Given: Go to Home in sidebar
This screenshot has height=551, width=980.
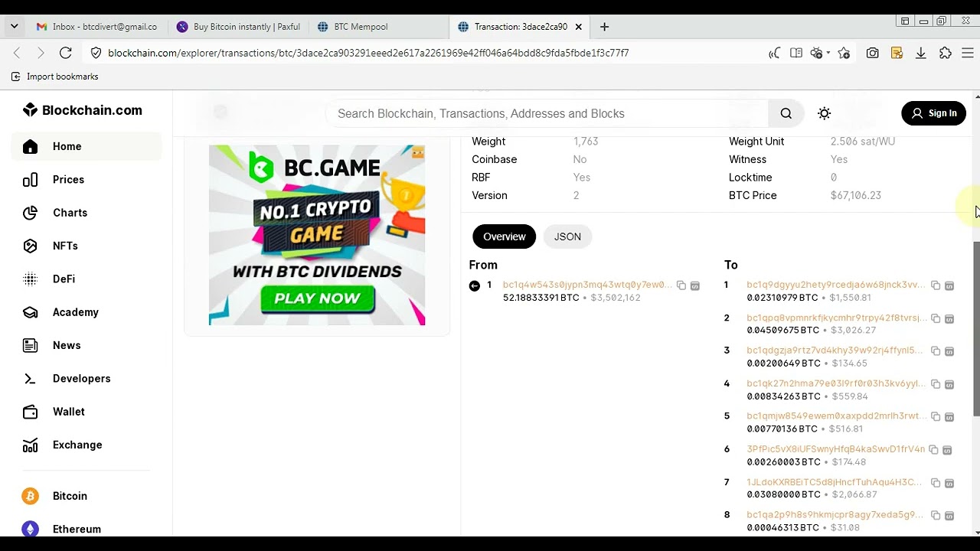Looking at the screenshot, I should [87, 146].
